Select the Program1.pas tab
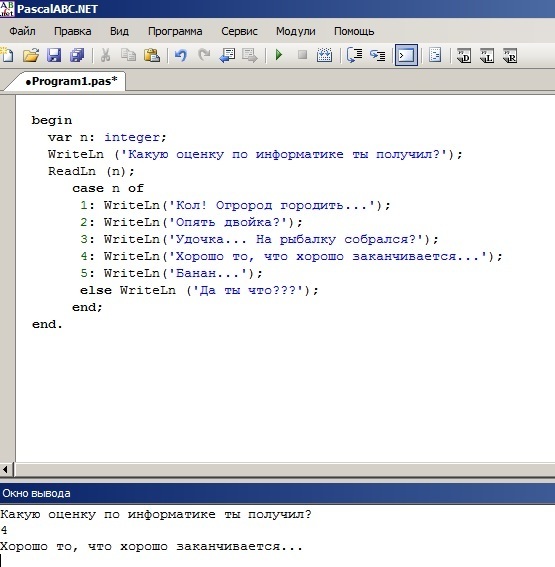Viewport: 555px width, 567px height. click(x=71, y=81)
